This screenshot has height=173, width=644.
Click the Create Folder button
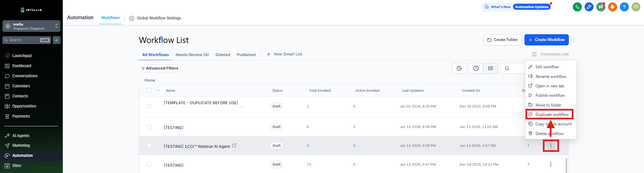[x=502, y=40]
